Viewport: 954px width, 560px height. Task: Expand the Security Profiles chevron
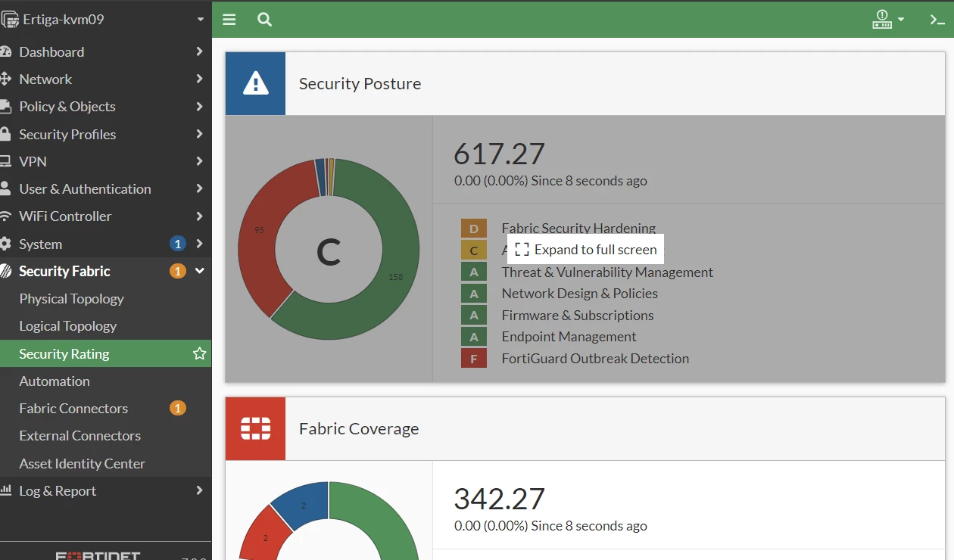coord(199,134)
